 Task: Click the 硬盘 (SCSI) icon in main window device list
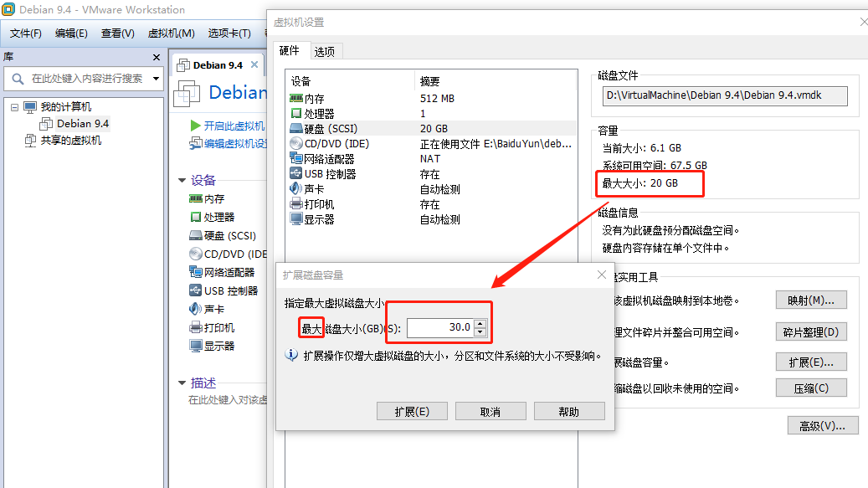click(x=195, y=236)
